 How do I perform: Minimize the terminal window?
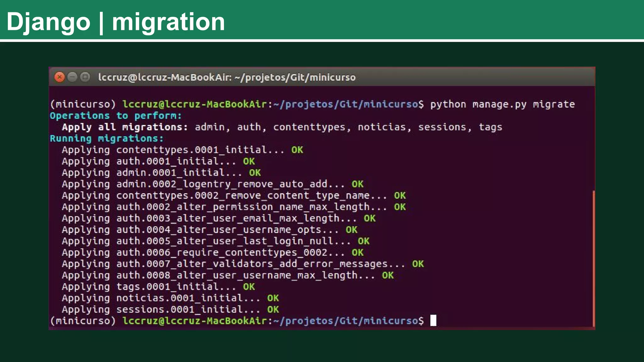pos(72,77)
